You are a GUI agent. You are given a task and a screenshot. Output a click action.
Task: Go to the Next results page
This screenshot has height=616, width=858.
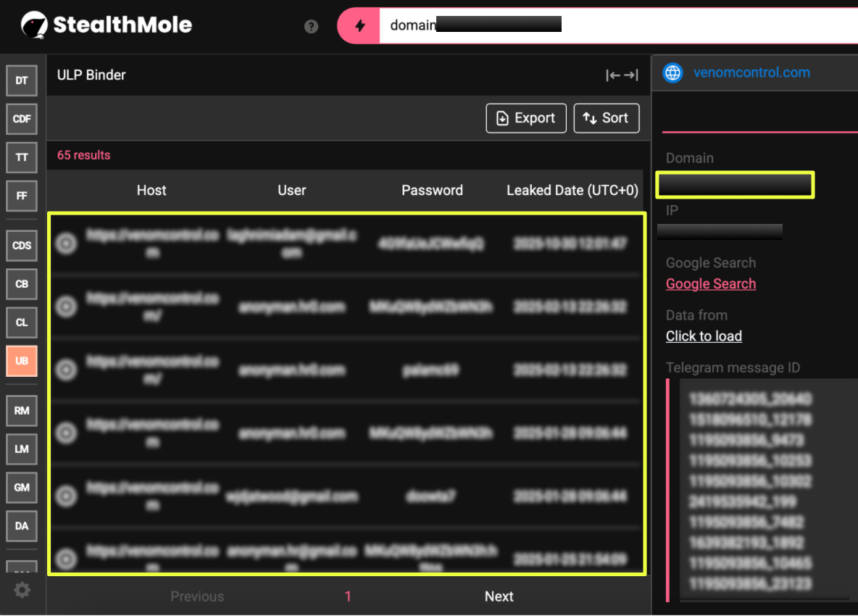point(499,596)
